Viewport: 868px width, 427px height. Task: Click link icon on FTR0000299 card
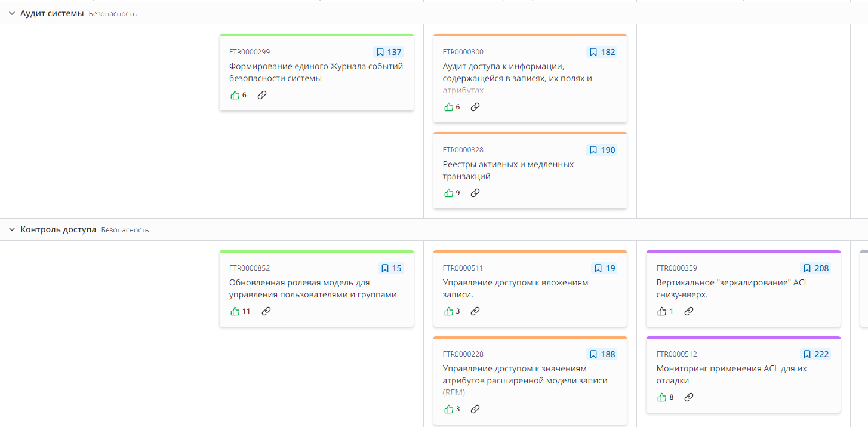[x=262, y=95]
